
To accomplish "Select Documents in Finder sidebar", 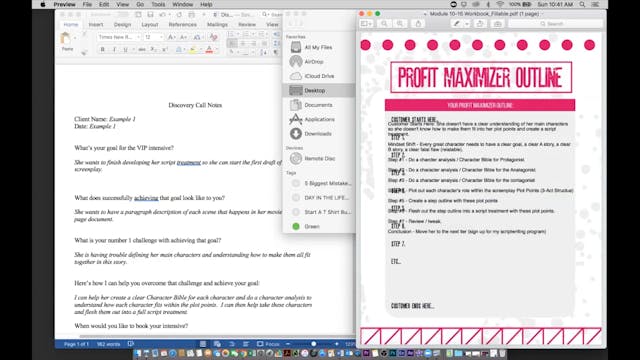I will pos(318,105).
